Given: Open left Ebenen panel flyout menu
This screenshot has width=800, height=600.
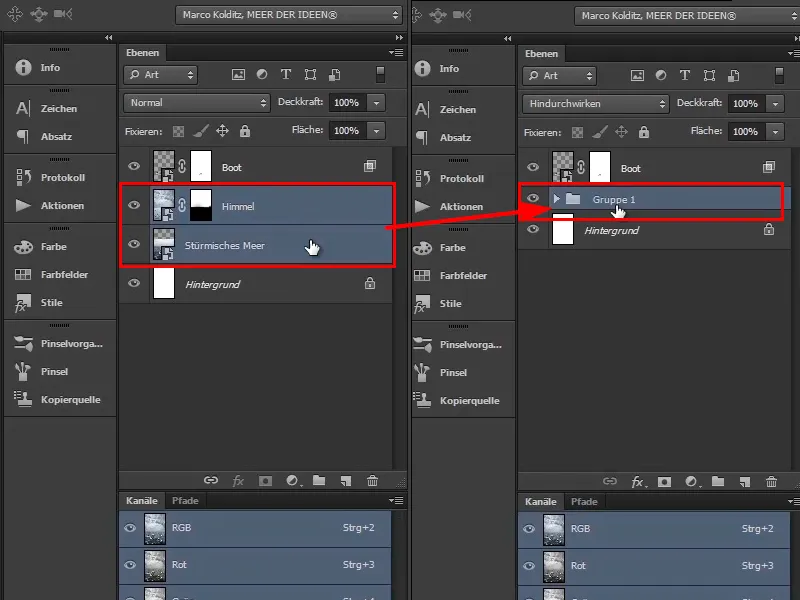Looking at the screenshot, I should click(396, 53).
